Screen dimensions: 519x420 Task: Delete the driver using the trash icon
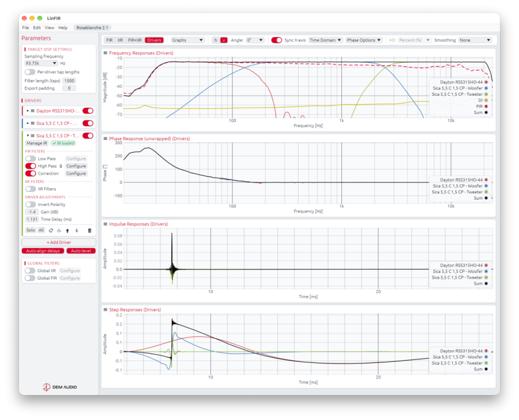[89, 231]
